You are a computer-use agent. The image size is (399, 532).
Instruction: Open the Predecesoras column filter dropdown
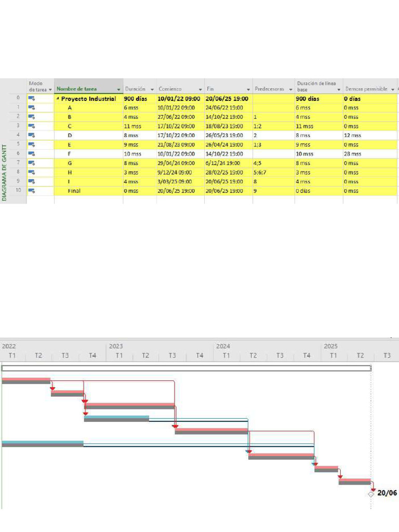(x=291, y=89)
